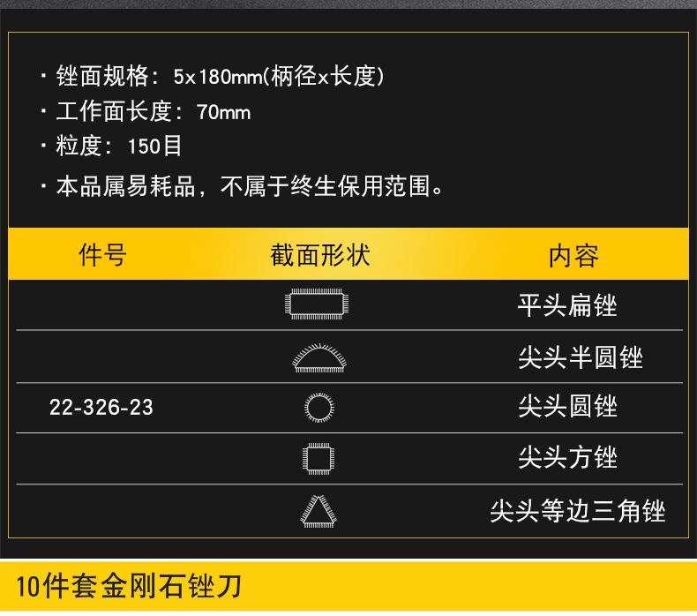
Task: Select the 尖头等边三角锉 entry
Action: pyautogui.click(x=578, y=511)
